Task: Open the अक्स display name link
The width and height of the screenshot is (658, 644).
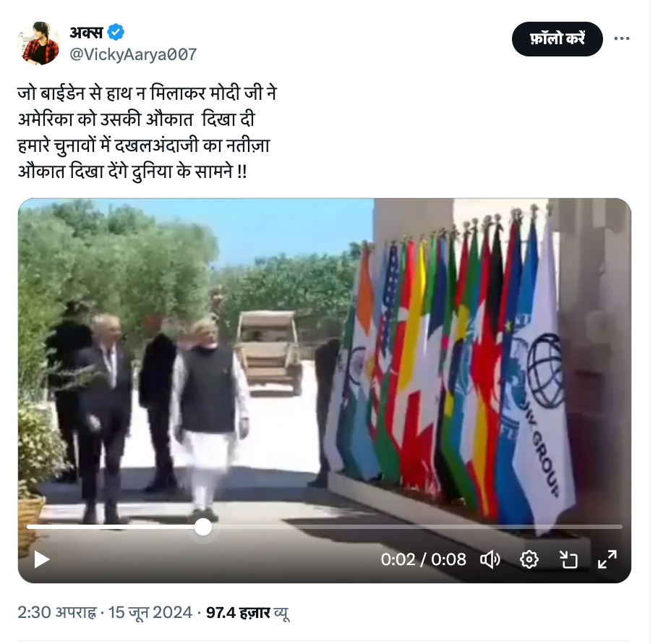Action: 87,32
